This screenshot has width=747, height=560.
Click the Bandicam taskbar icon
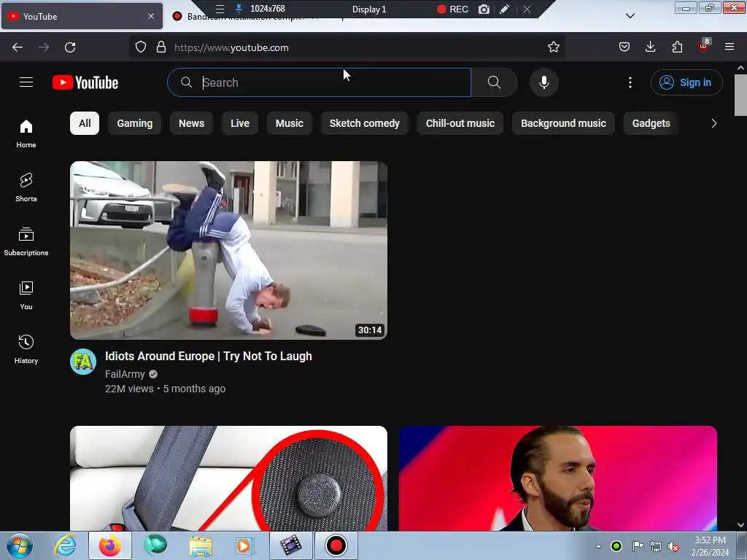click(336, 545)
